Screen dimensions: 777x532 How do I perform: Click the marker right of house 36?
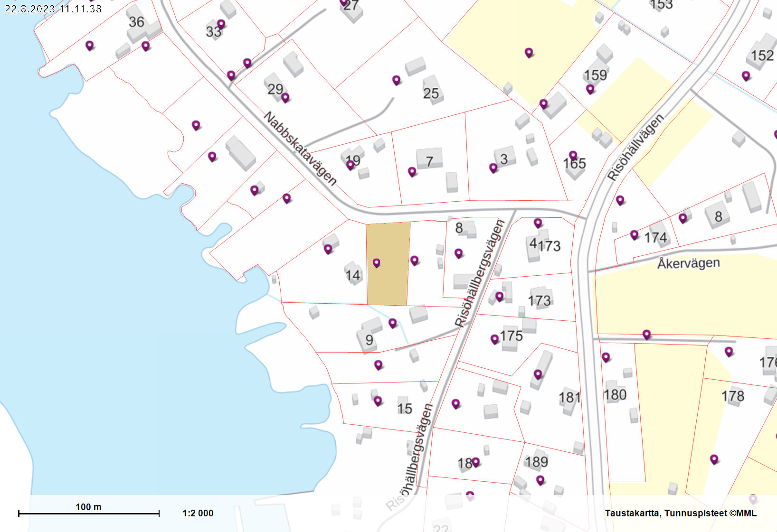tap(145, 46)
